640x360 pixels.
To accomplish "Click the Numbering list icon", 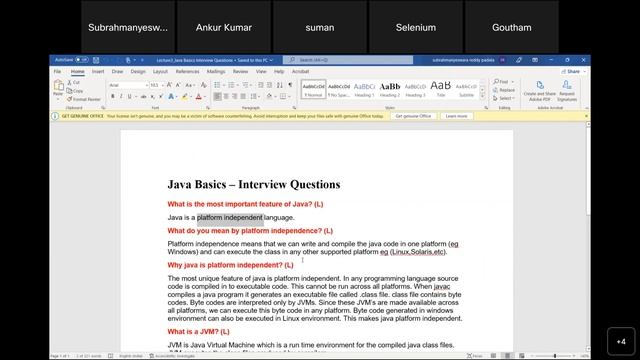I will click(231, 85).
